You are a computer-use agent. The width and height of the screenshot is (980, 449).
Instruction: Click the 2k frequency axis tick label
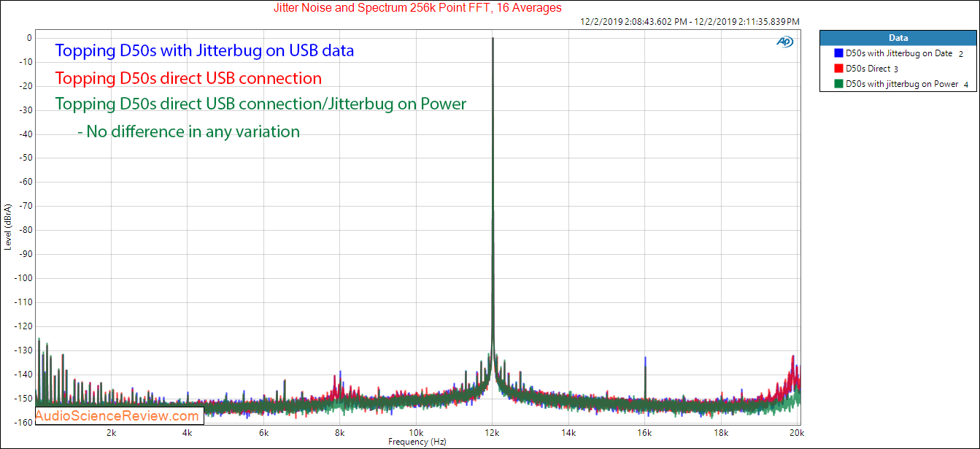[111, 432]
